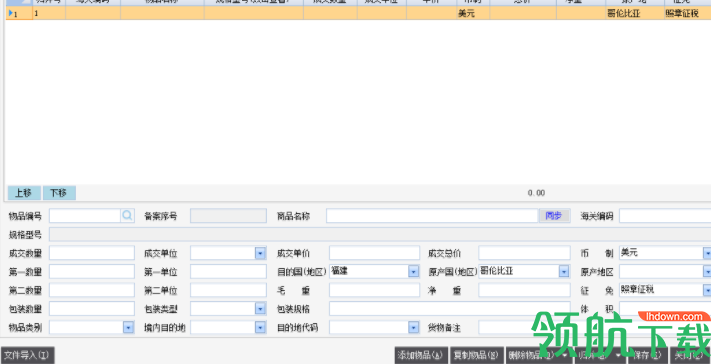
Task: Open the 征免 照章征税 dropdown
Action: (x=707, y=290)
